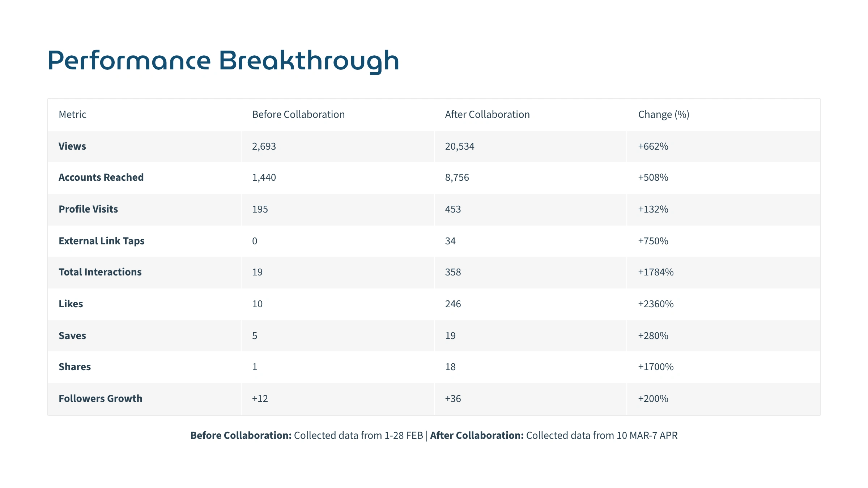Click the 20,534 views value cell

[460, 146]
